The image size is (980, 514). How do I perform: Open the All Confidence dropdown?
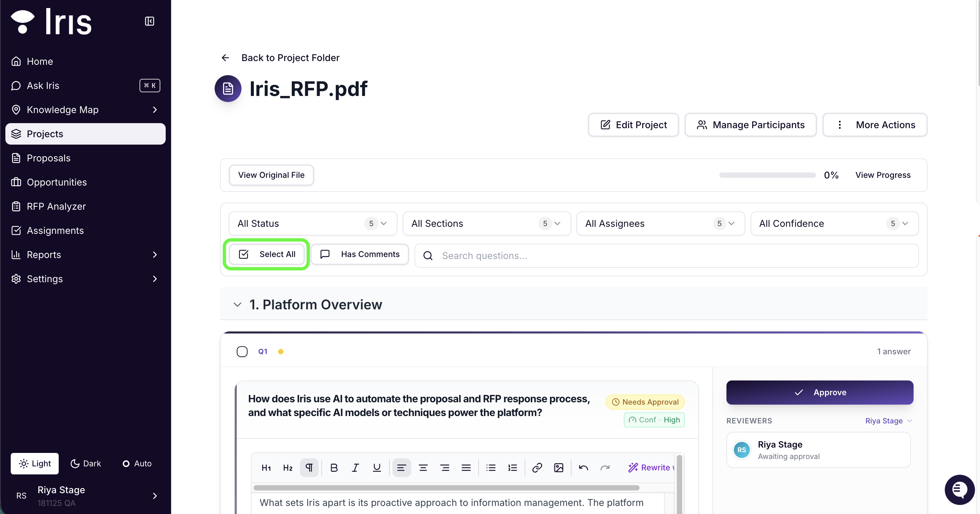(834, 223)
